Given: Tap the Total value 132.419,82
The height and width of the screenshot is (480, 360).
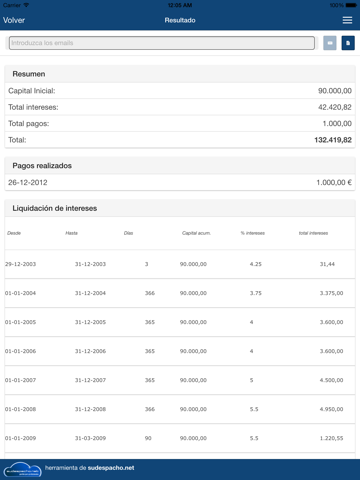Looking at the screenshot, I should (x=333, y=140).
